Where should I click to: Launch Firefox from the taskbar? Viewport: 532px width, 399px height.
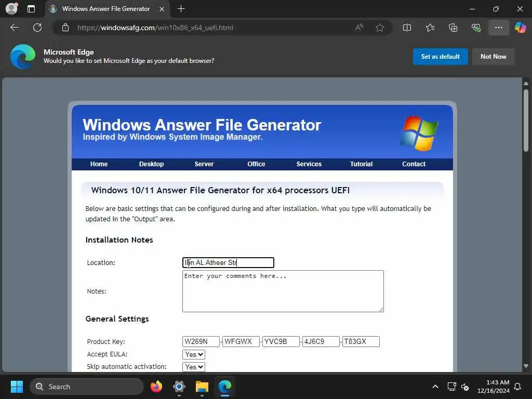(156, 387)
